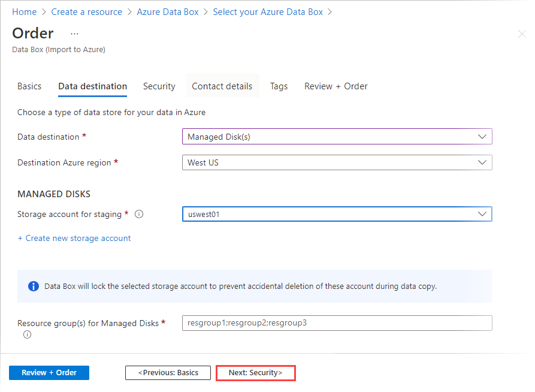Click the Previous: Basics button
The image size is (535, 392).
coord(168,372)
